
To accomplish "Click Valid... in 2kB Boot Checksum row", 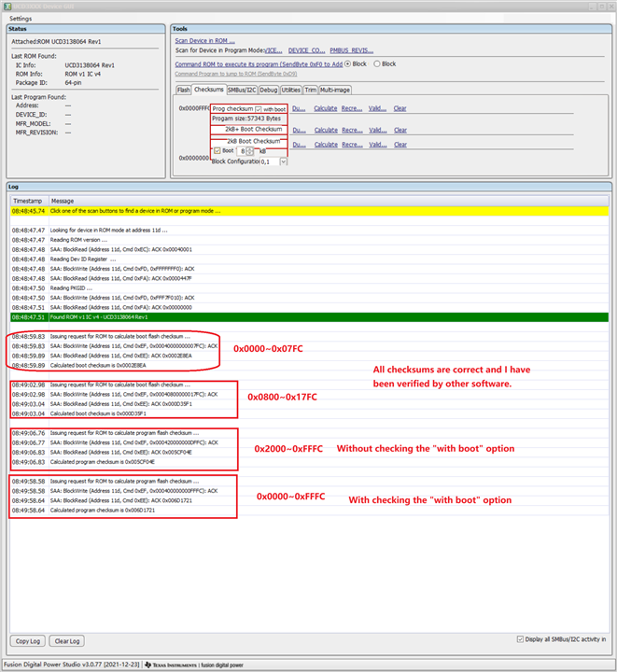I will (378, 145).
